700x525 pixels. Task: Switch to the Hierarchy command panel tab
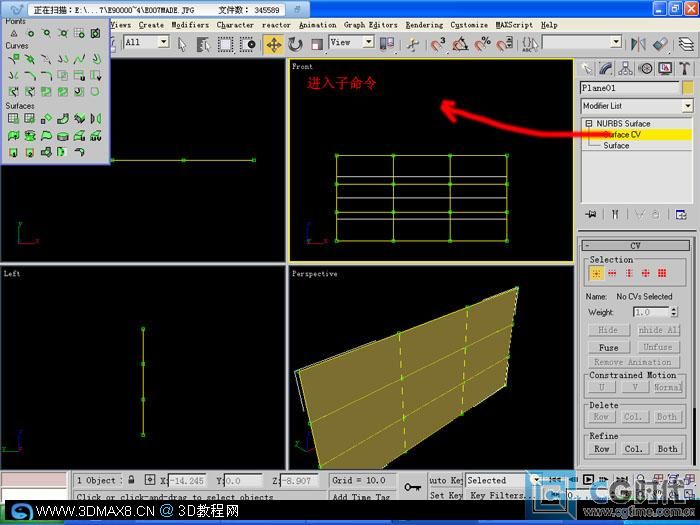pyautogui.click(x=625, y=68)
